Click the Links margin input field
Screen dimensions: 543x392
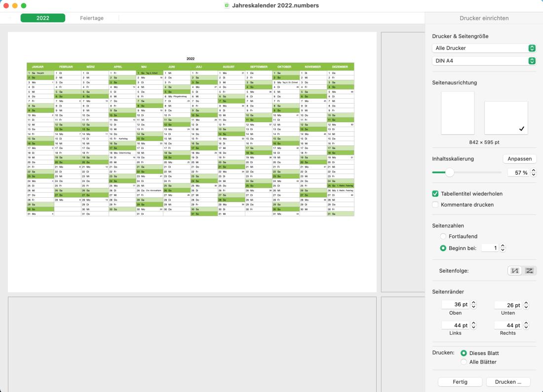(x=456, y=325)
